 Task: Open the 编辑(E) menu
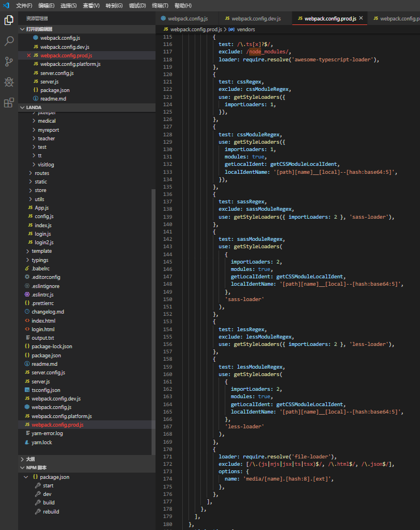point(46,6)
